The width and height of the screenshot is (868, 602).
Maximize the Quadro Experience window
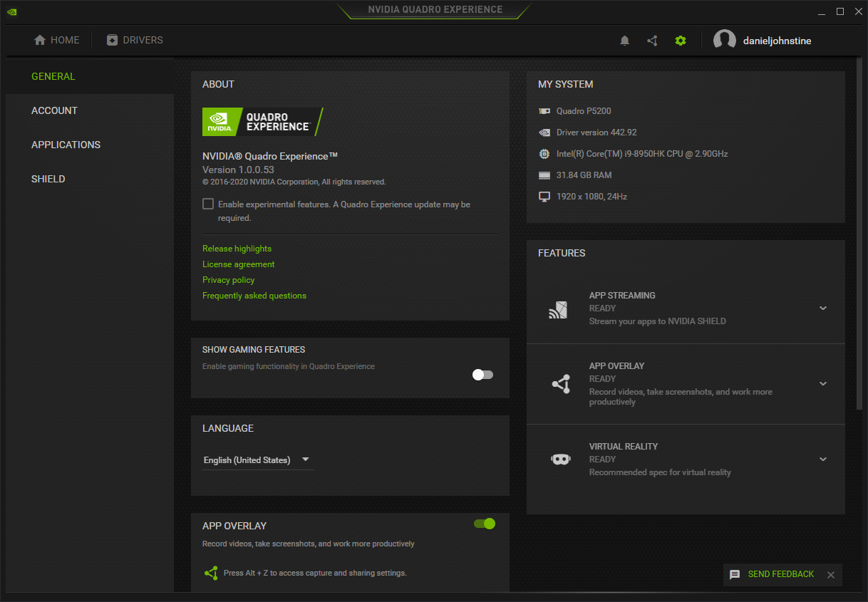pyautogui.click(x=840, y=11)
